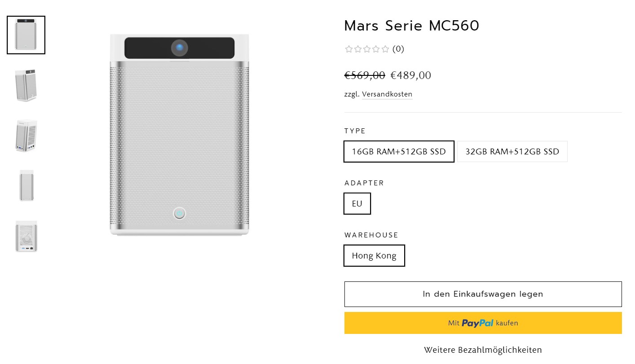Select the narrow side view thumbnail

tap(26, 186)
